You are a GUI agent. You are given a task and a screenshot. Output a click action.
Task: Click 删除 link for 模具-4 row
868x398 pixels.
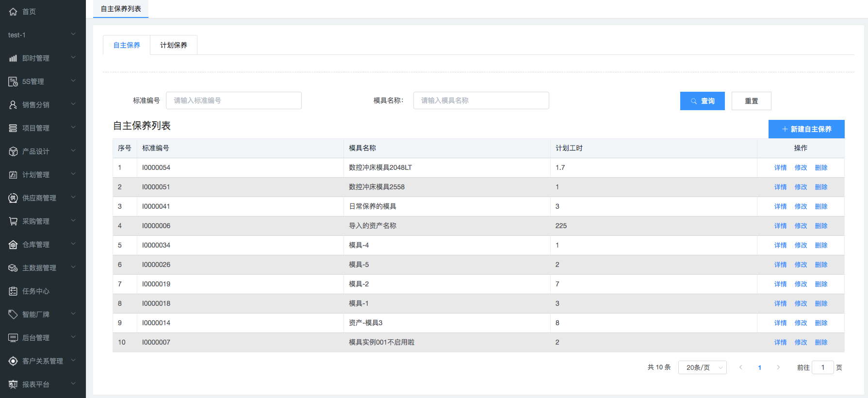(821, 245)
